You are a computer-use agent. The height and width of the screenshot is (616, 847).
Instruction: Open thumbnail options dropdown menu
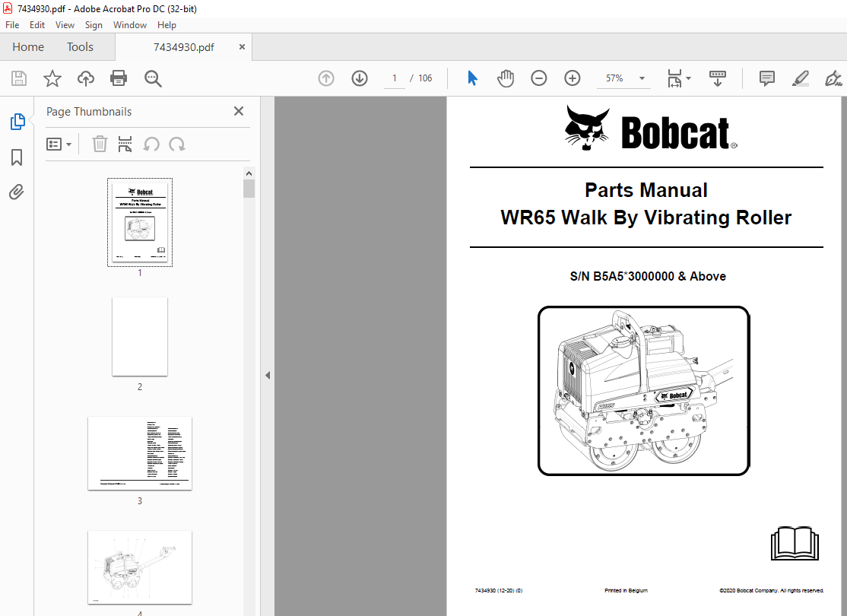[x=59, y=144]
